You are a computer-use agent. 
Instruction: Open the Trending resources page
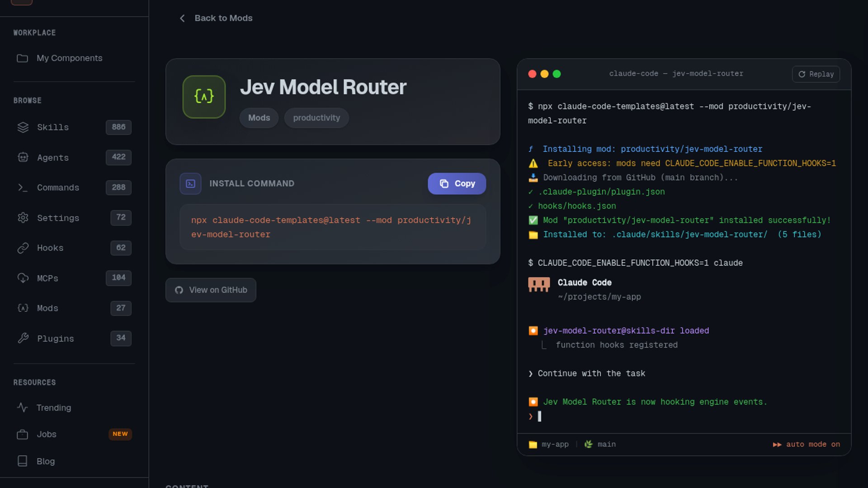(74, 408)
